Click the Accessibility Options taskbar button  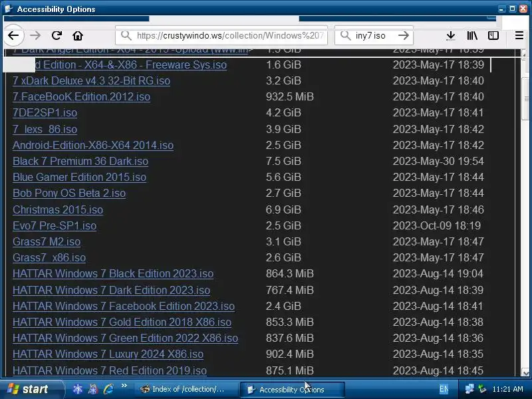click(293, 389)
